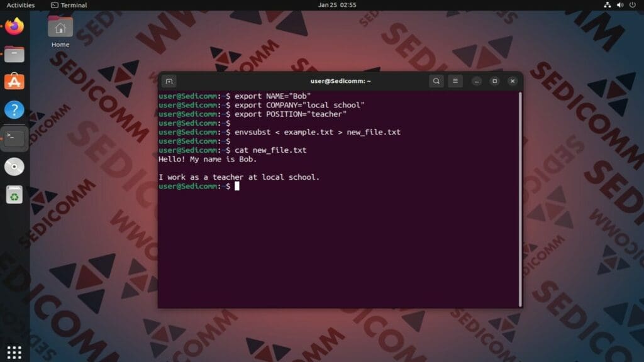Click the network status icon

point(607,5)
